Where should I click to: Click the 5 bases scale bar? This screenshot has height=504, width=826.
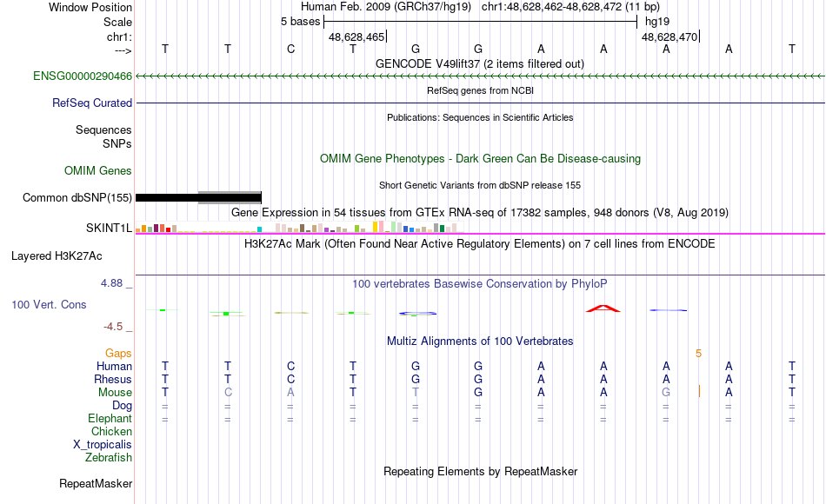[x=480, y=22]
